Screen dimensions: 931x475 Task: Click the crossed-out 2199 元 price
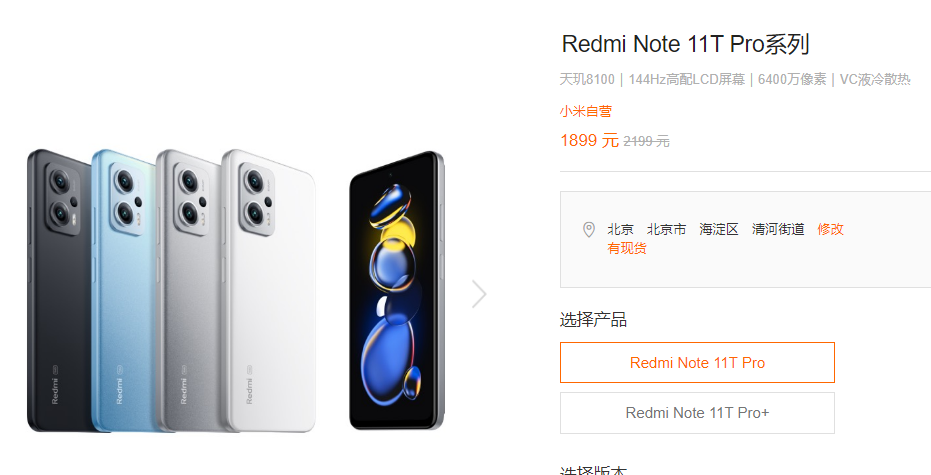click(x=646, y=141)
